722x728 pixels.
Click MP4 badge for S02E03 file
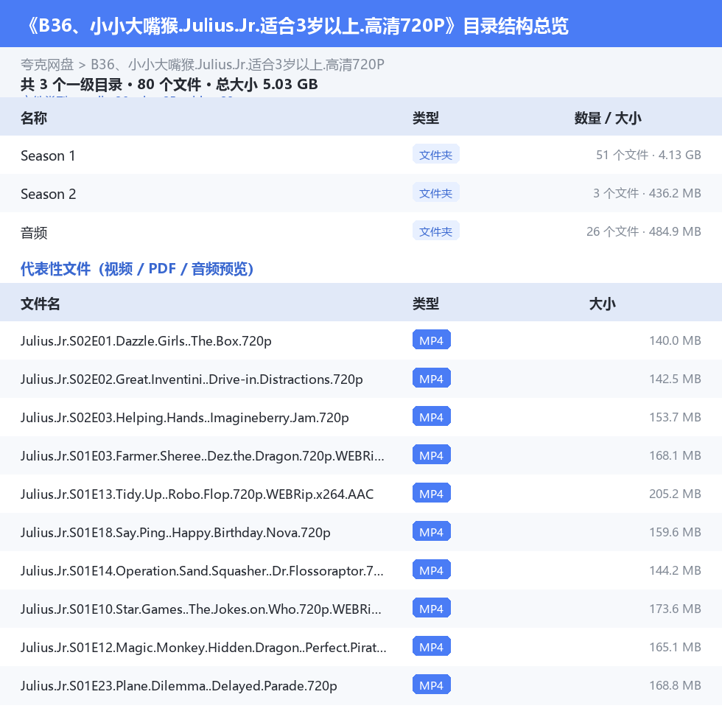point(431,417)
